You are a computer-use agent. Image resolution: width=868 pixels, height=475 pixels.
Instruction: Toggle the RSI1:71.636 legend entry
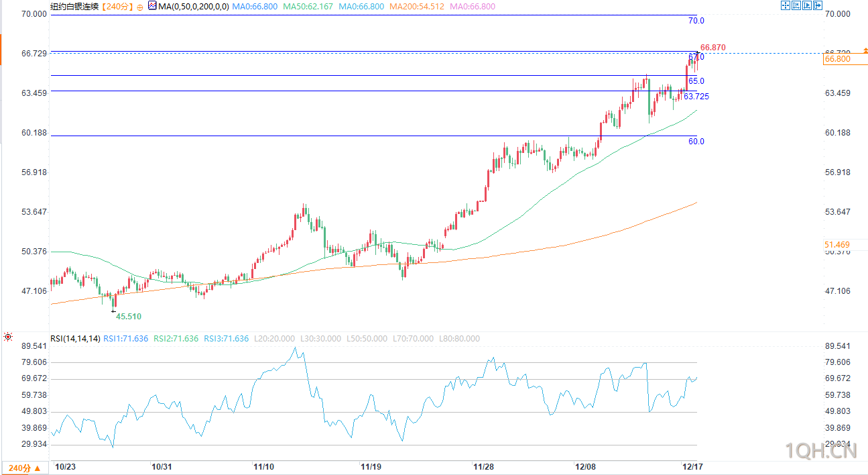click(x=125, y=339)
